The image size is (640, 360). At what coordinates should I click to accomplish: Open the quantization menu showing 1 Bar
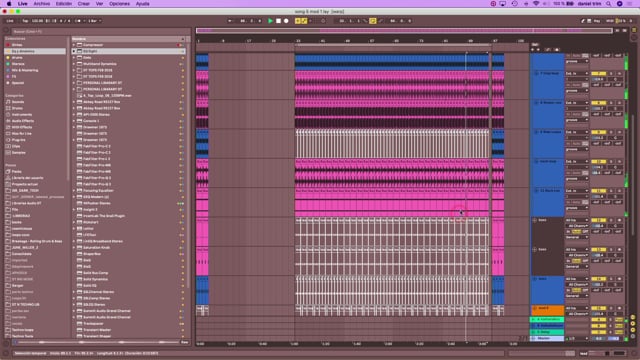94,21
